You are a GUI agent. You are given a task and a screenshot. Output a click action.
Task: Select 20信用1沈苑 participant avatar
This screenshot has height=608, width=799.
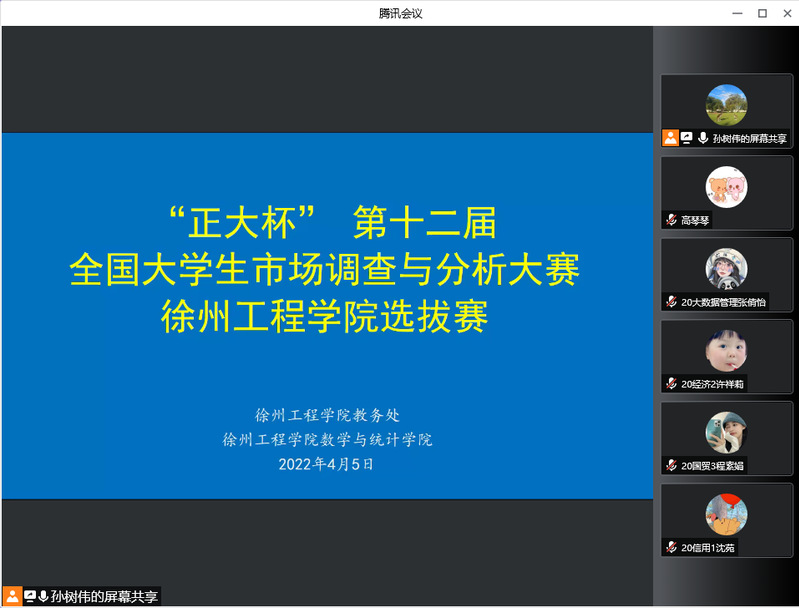coord(726,515)
